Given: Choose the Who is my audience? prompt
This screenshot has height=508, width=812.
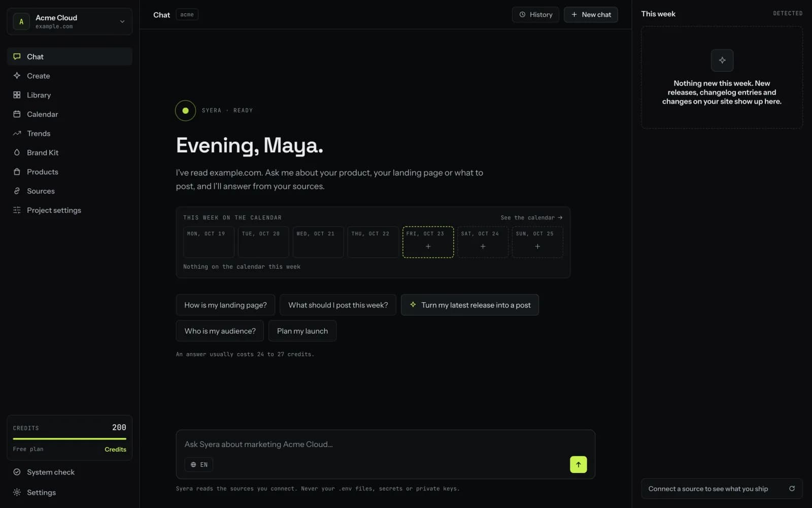Looking at the screenshot, I should (220, 331).
